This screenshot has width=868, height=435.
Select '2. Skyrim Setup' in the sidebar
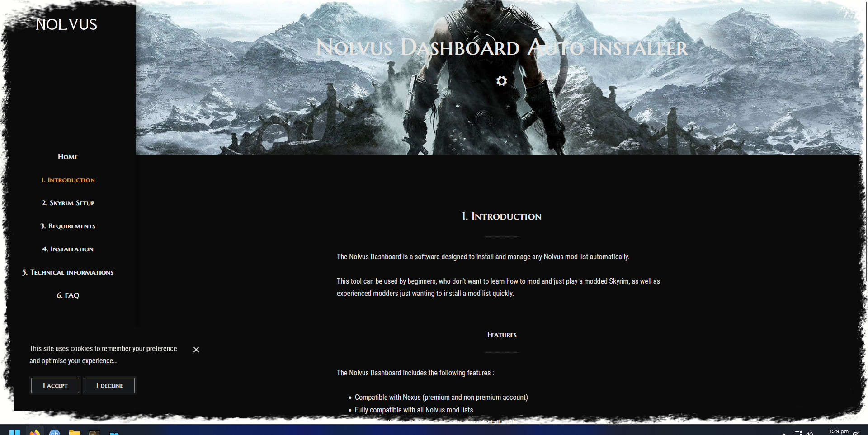point(68,203)
